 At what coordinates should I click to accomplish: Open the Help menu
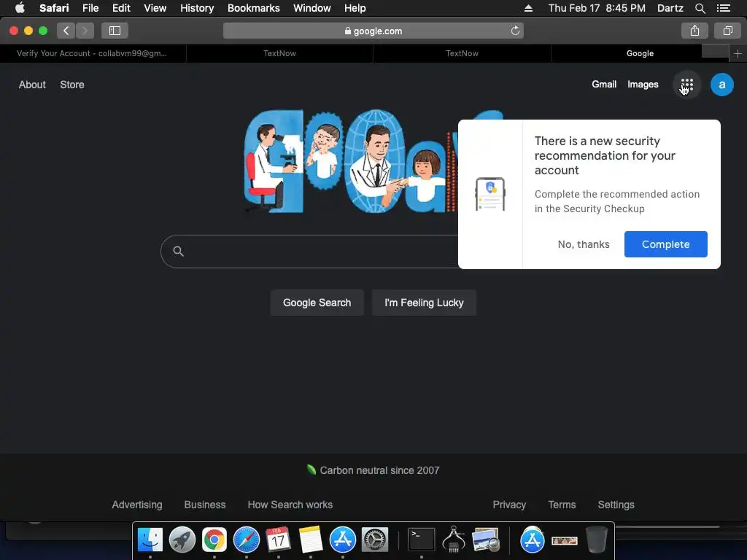pyautogui.click(x=355, y=8)
